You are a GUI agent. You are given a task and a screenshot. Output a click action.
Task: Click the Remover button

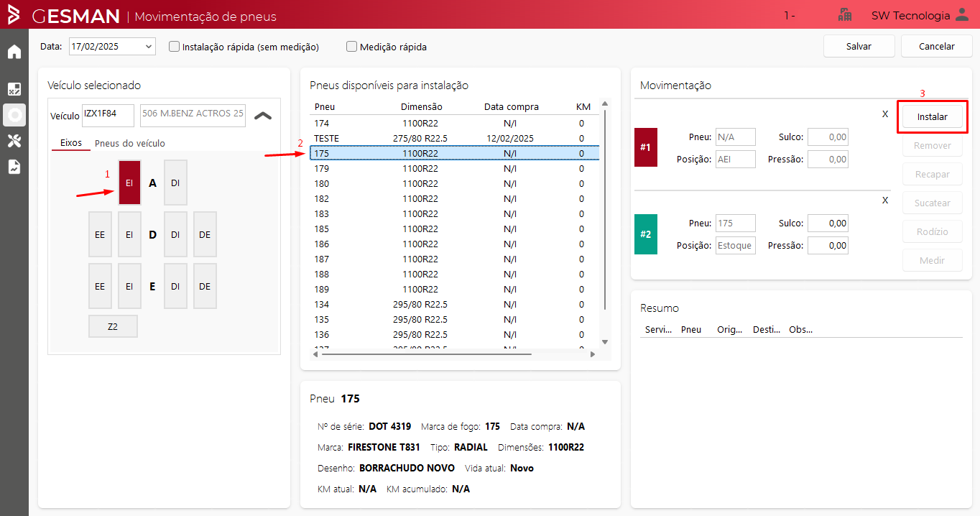click(933, 145)
